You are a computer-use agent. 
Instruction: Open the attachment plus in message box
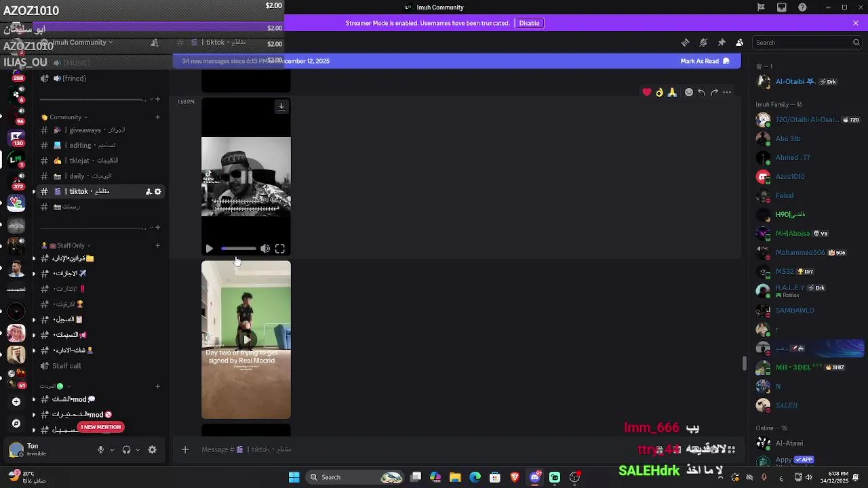point(185,449)
